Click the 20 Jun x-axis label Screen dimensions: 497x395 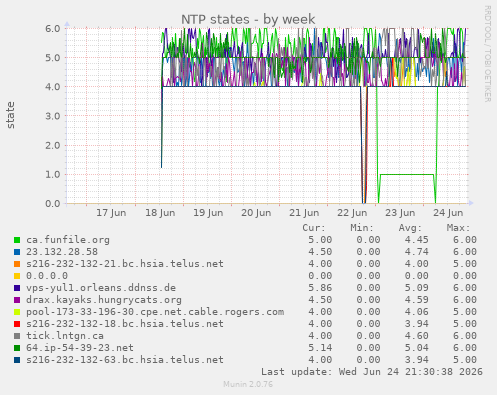click(256, 213)
